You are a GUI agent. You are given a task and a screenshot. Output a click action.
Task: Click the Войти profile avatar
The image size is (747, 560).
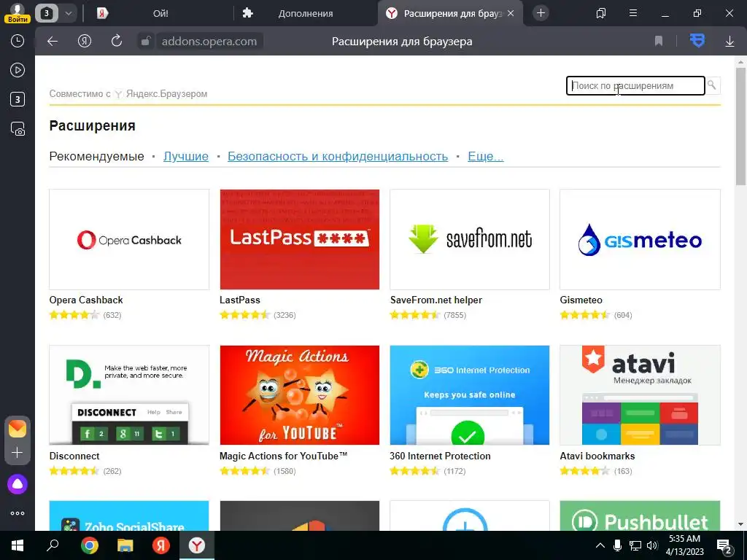(18, 13)
